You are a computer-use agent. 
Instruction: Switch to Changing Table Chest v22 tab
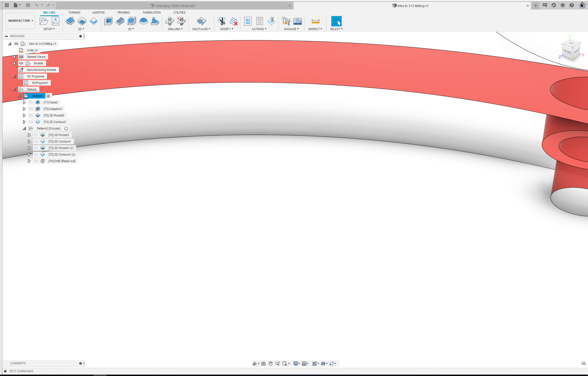pyautogui.click(x=175, y=6)
